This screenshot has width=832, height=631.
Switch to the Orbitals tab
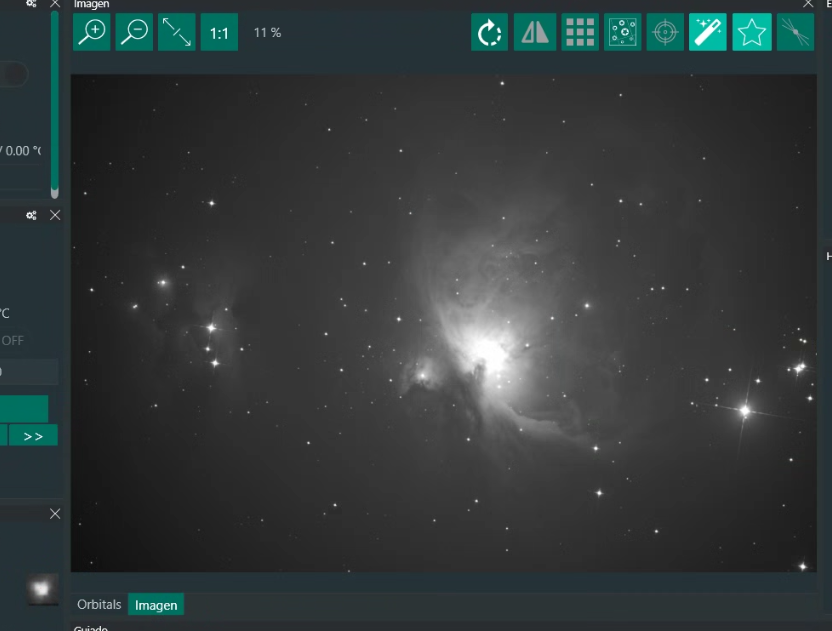pyautogui.click(x=99, y=604)
